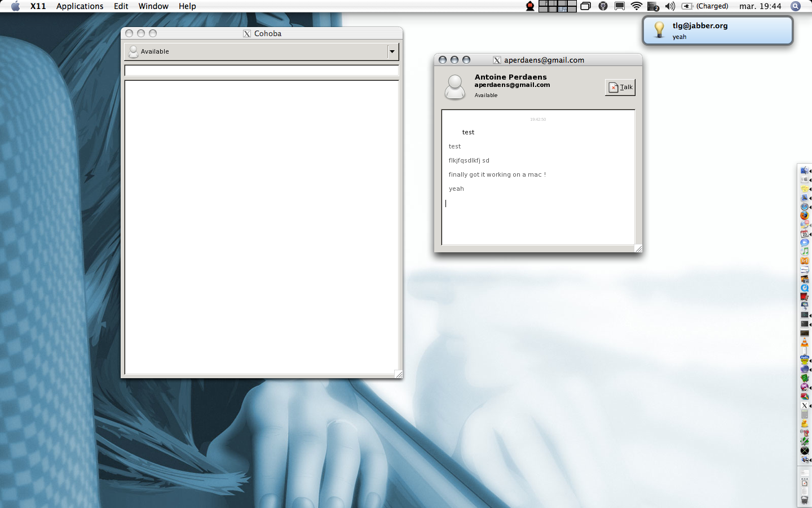The width and height of the screenshot is (812, 508).
Task: Open the Available status dropdown arrow
Action: coord(392,51)
